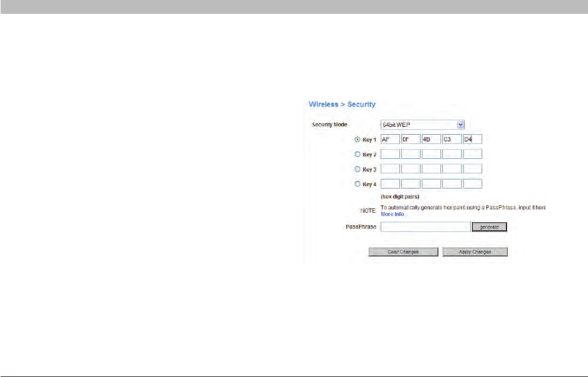Click the (hex digit pairs) text
The height and width of the screenshot is (377, 588).
(x=399, y=197)
